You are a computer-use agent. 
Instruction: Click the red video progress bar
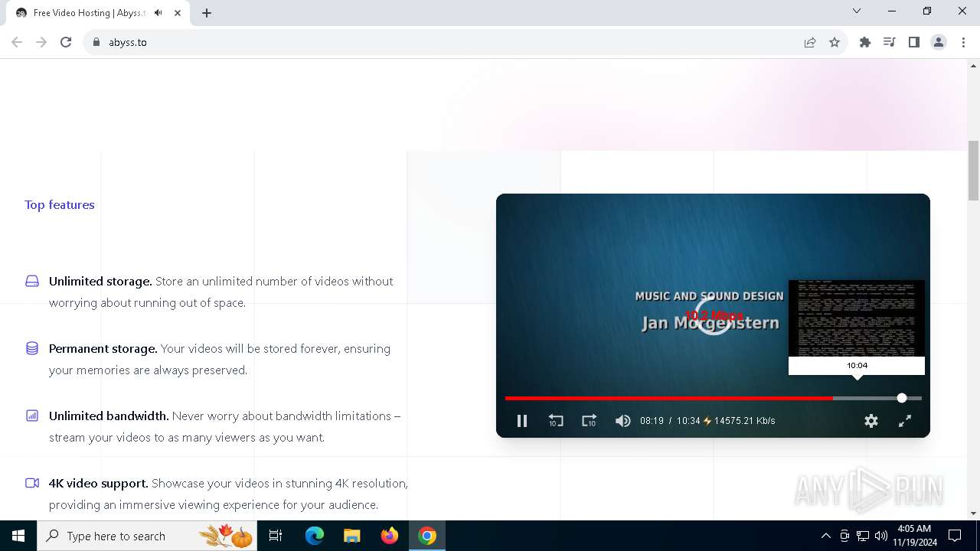668,398
